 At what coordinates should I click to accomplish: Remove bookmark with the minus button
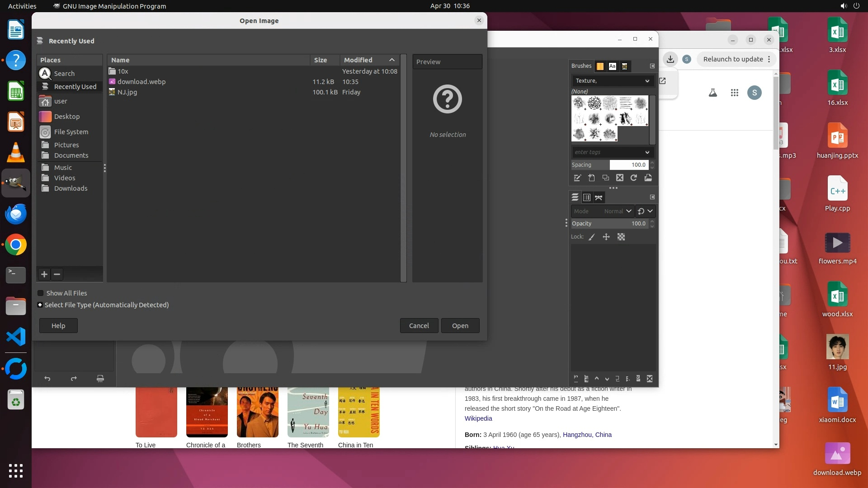pyautogui.click(x=57, y=274)
